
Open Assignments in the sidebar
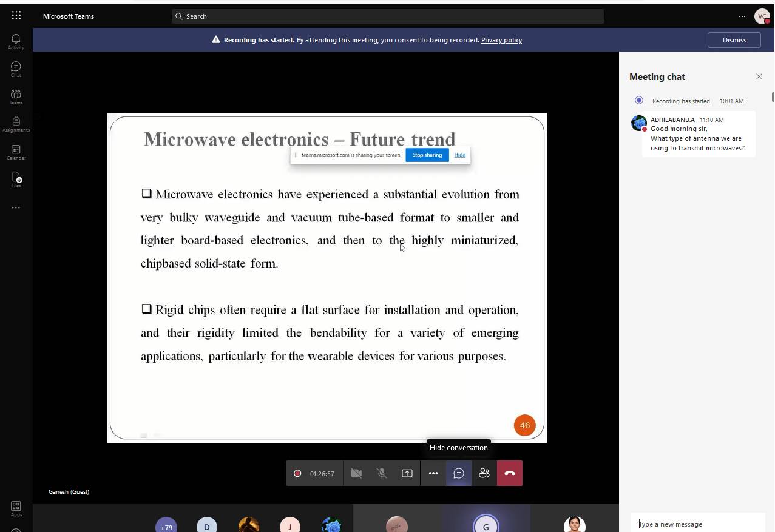coord(16,124)
